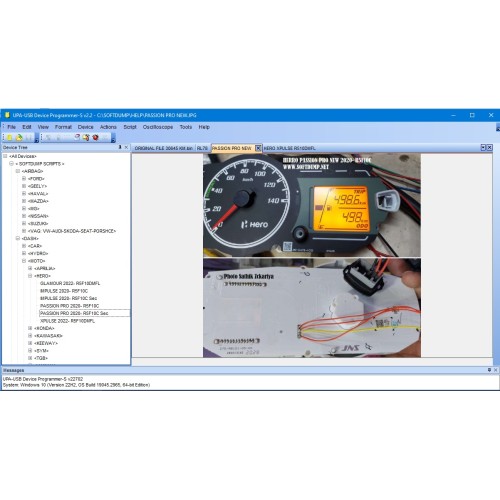Click the UPA-USB version message line
Image resolution: width=500 pixels, height=500 pixels.
(43, 379)
